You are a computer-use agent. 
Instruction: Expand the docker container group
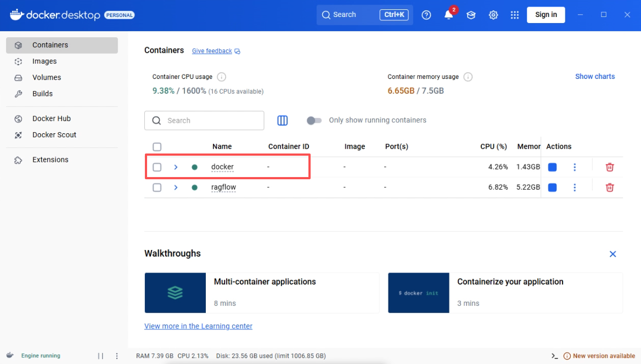(x=176, y=167)
